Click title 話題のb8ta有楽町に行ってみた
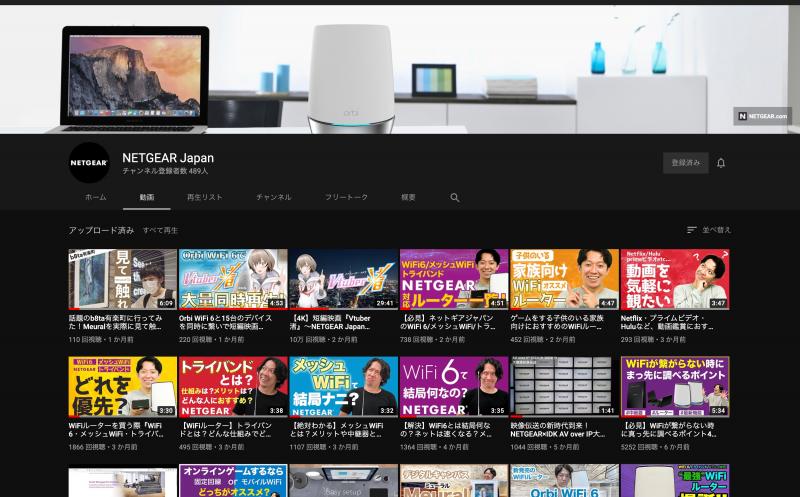The image size is (800, 497). pyautogui.click(x=116, y=322)
